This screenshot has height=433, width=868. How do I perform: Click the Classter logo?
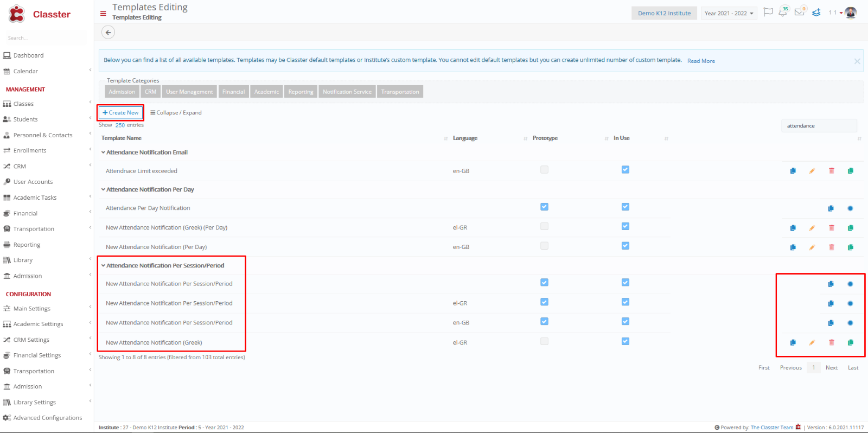pos(40,14)
